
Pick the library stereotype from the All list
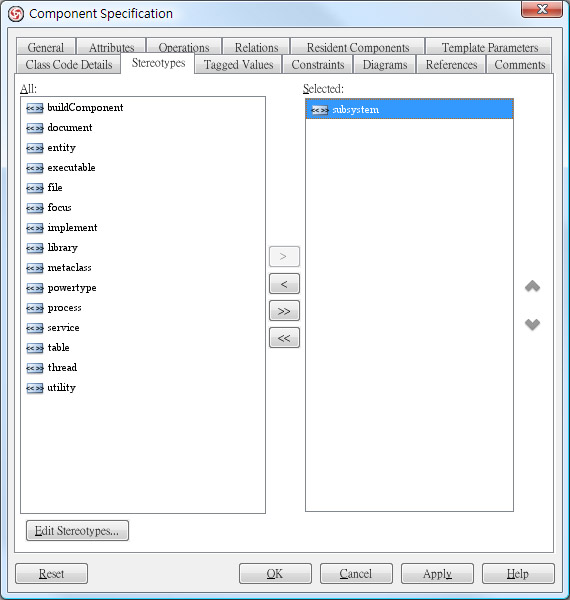coord(62,248)
